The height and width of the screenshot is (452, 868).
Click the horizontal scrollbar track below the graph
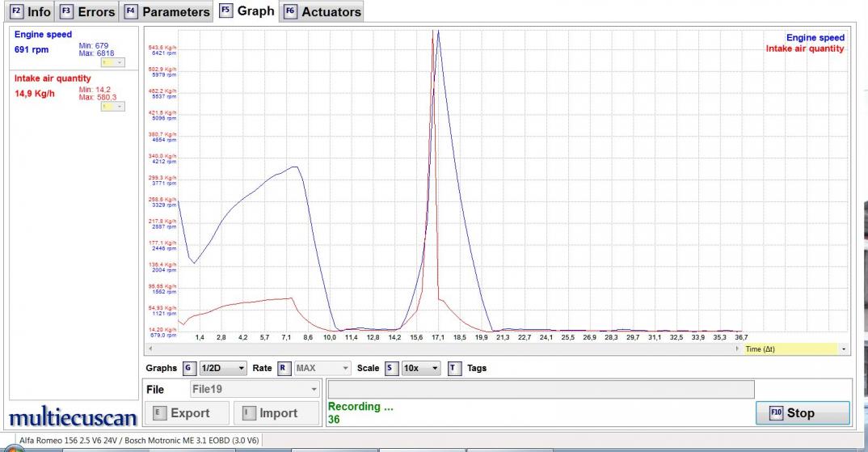[x=443, y=349]
